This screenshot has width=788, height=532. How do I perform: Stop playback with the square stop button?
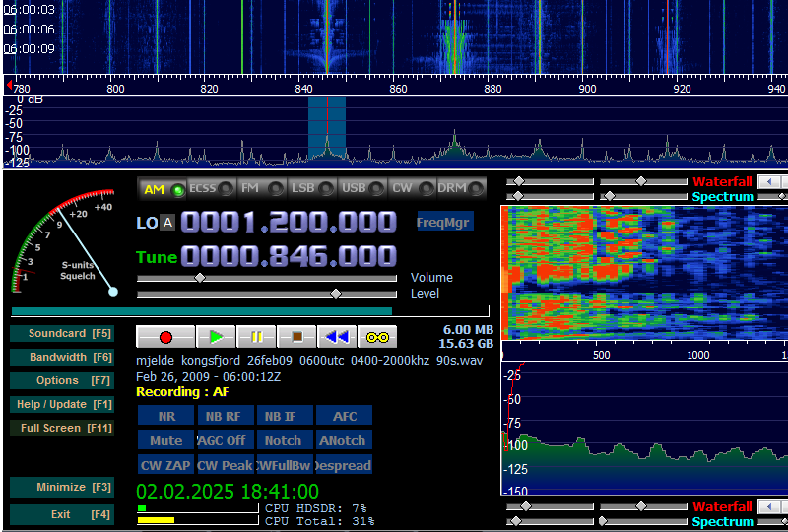pos(296,337)
